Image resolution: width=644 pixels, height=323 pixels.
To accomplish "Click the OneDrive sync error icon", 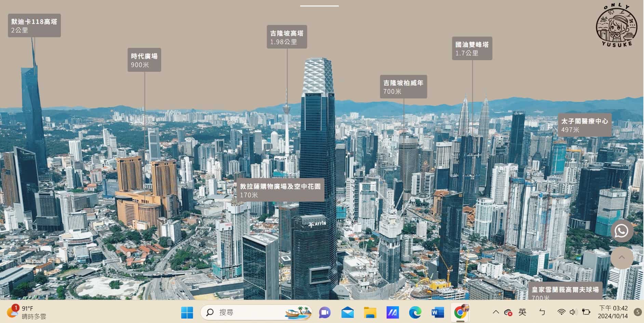I will point(508,312).
